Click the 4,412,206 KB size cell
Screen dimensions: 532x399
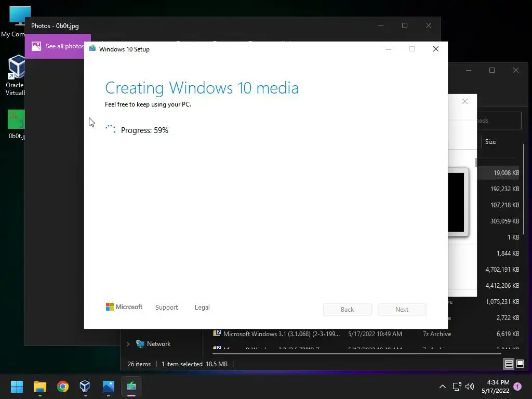[x=502, y=286]
